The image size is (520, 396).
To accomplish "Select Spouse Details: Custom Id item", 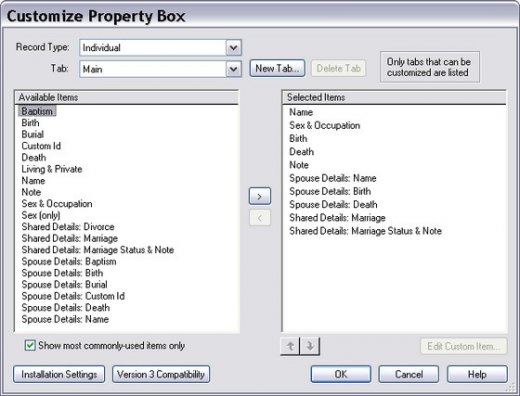I will click(x=73, y=296).
